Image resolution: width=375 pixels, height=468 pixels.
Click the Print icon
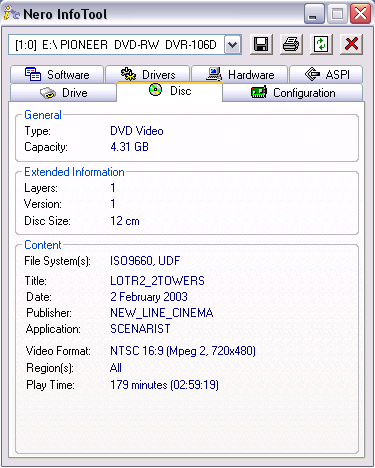coord(291,44)
